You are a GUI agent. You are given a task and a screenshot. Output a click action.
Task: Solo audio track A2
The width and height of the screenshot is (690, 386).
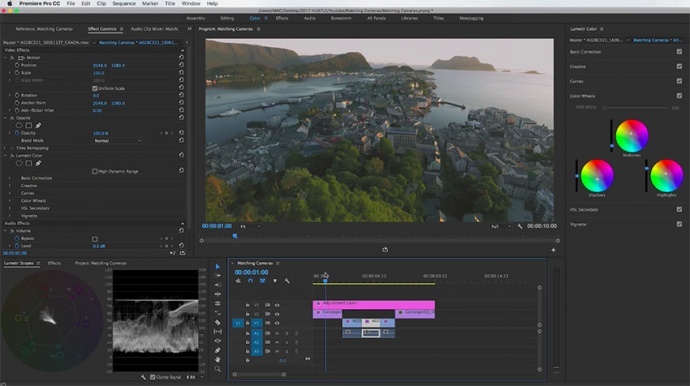click(287, 342)
